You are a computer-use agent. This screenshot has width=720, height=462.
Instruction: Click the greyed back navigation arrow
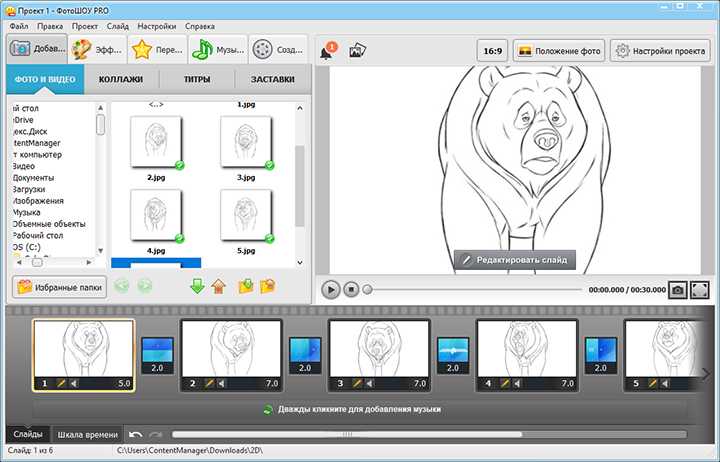(122, 287)
